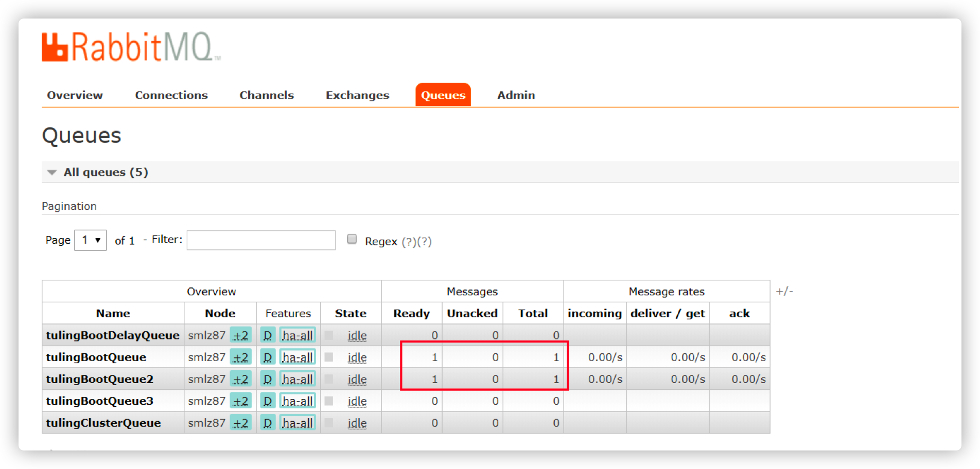The width and height of the screenshot is (980, 469).
Task: Open the tulingBootDelayQueue queue
Action: pos(113,335)
